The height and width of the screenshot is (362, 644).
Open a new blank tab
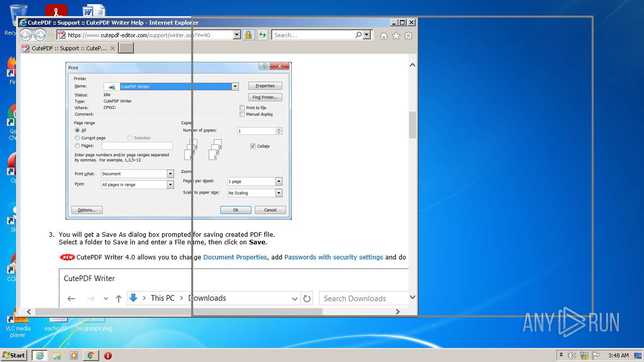(126, 48)
